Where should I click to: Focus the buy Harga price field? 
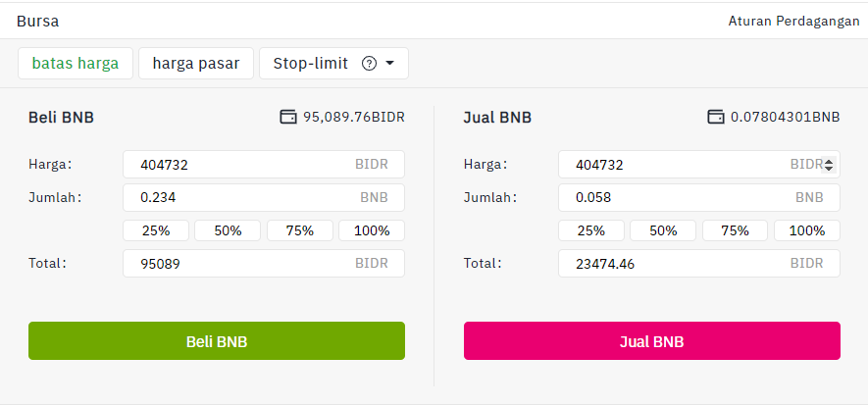click(264, 165)
